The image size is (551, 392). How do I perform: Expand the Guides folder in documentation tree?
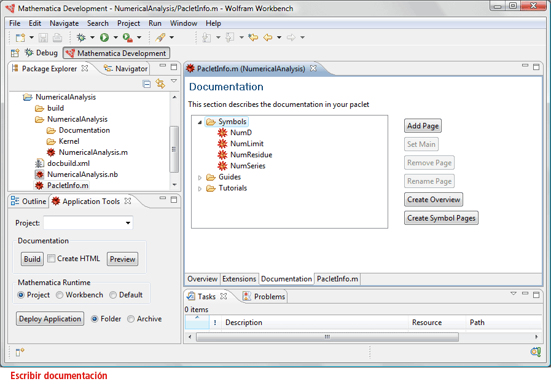coord(200,178)
